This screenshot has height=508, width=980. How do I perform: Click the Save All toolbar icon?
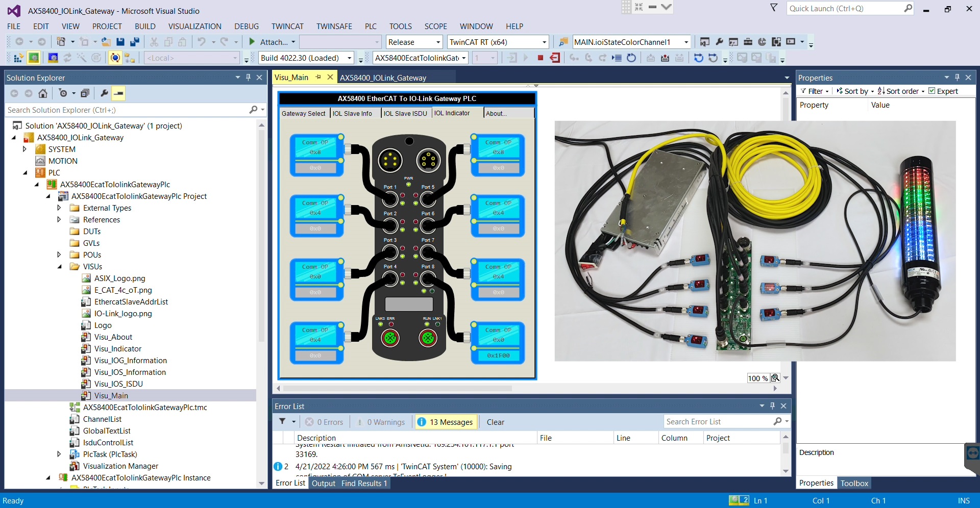coord(135,42)
